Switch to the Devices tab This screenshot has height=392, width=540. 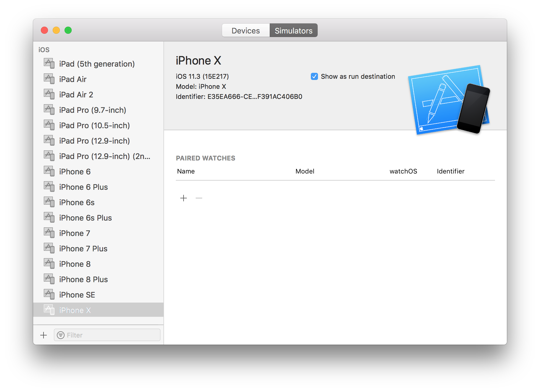point(245,30)
